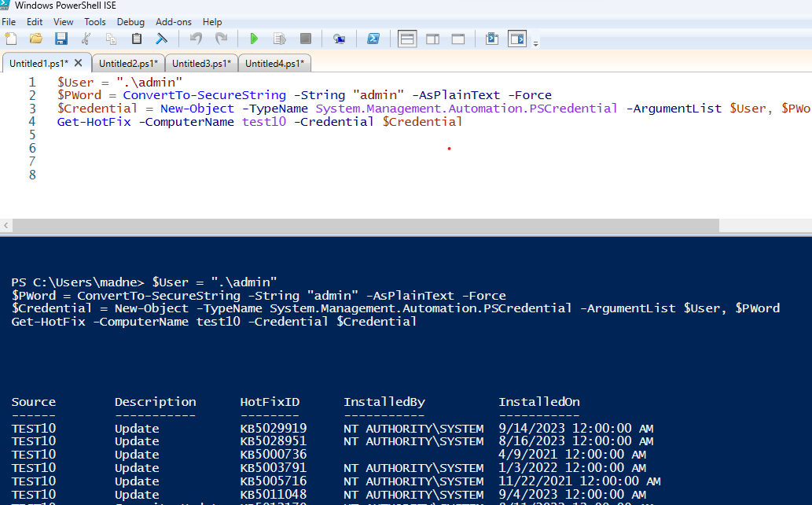Click System.Management.Automation.PSCredential type name in script
The image size is (812, 505).
466,109
